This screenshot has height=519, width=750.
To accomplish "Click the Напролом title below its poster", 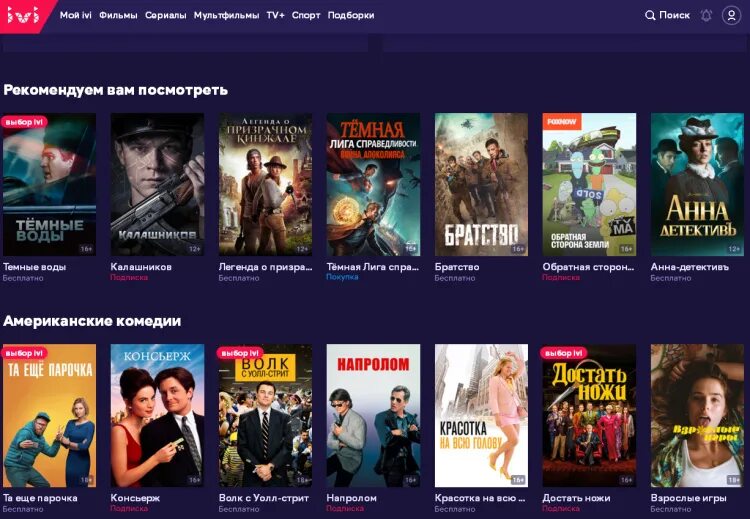I will tap(352, 498).
